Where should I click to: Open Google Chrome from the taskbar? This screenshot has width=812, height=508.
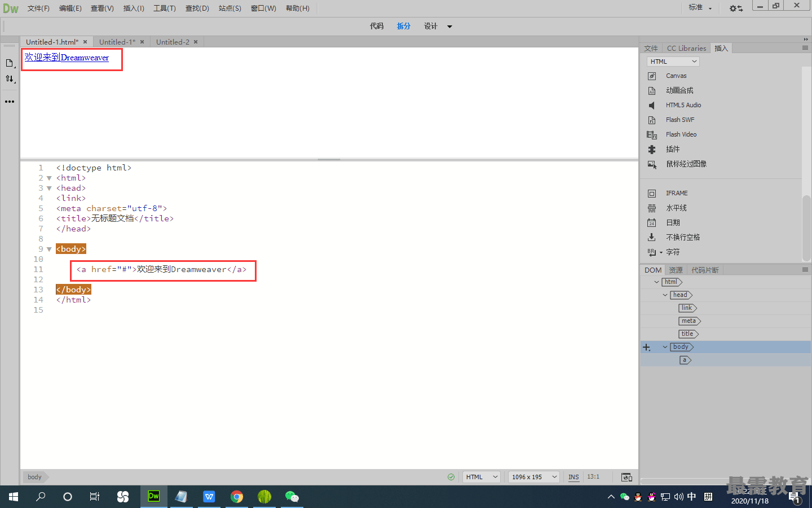237,496
